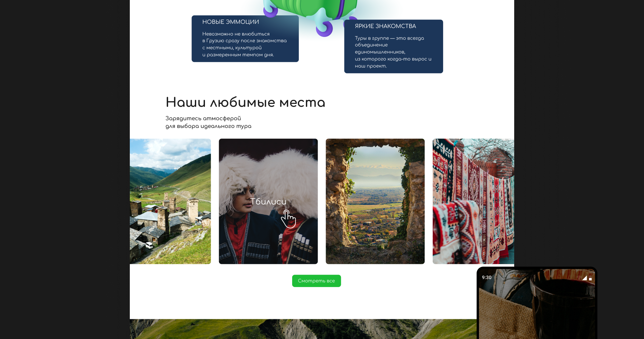The width and height of the screenshot is (644, 339).
Task: Click the 9:30 clock in phone mockup
Action: tap(486, 277)
